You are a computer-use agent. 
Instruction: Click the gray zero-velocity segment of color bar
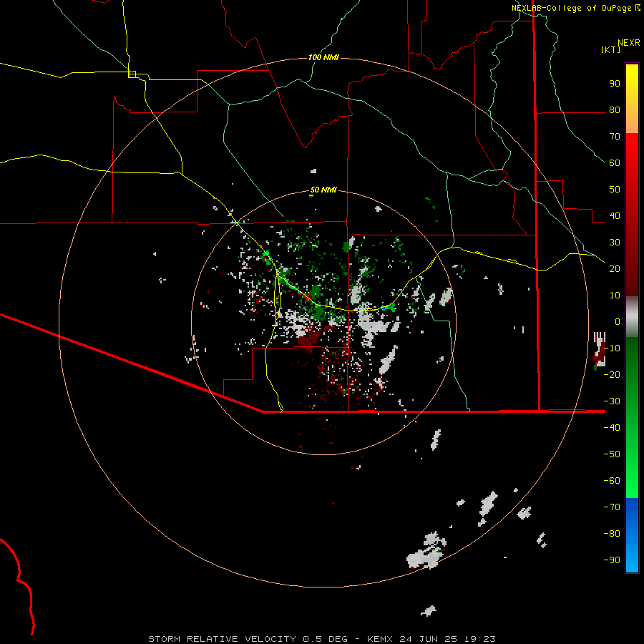[x=632, y=317]
